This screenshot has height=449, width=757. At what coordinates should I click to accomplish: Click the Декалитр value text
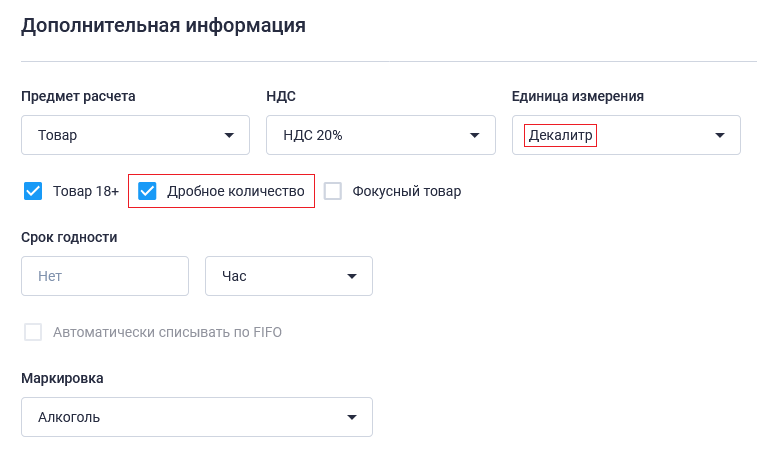coord(561,135)
